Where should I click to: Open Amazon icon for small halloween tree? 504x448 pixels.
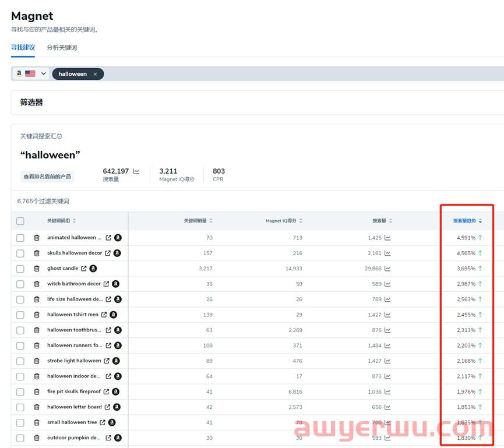[112, 422]
